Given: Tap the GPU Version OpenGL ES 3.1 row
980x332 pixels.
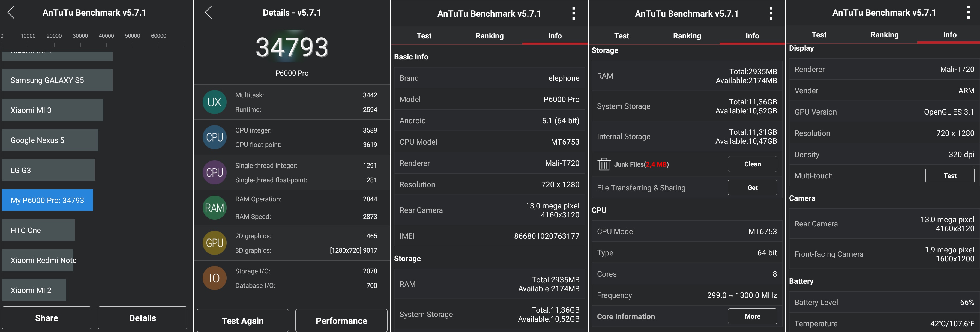Looking at the screenshot, I should [884, 112].
